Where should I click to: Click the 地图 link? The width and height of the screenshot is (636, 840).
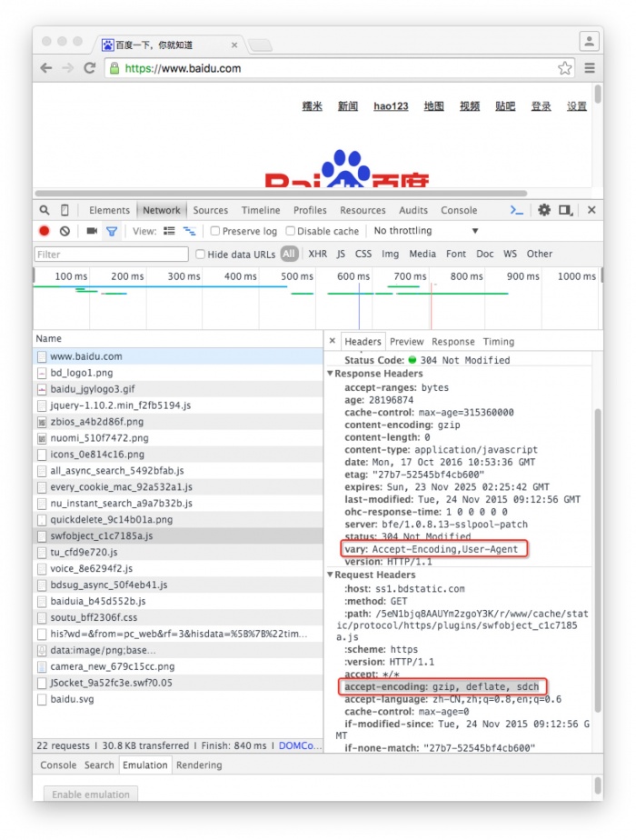[433, 106]
